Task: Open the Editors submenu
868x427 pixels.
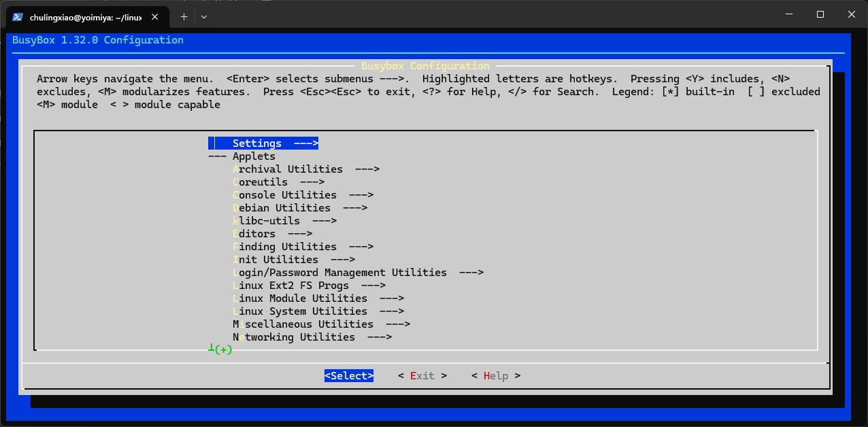Action: point(272,234)
